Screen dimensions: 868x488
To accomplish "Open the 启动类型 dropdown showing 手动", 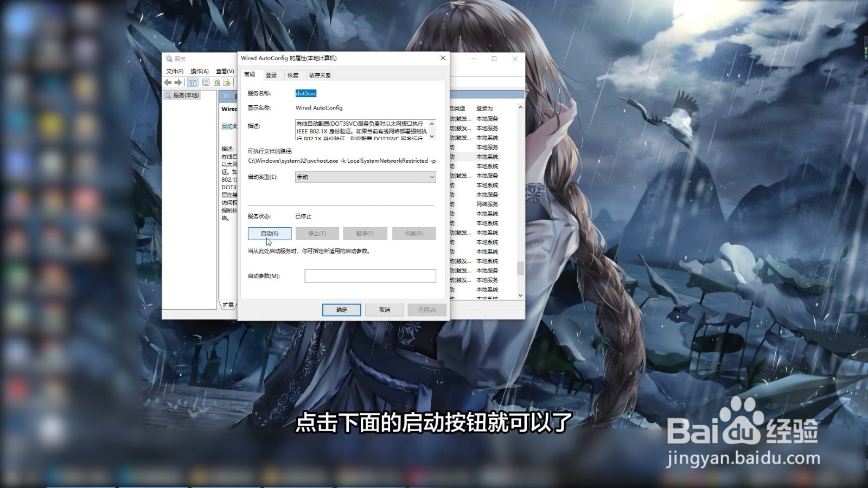I will pos(366,177).
